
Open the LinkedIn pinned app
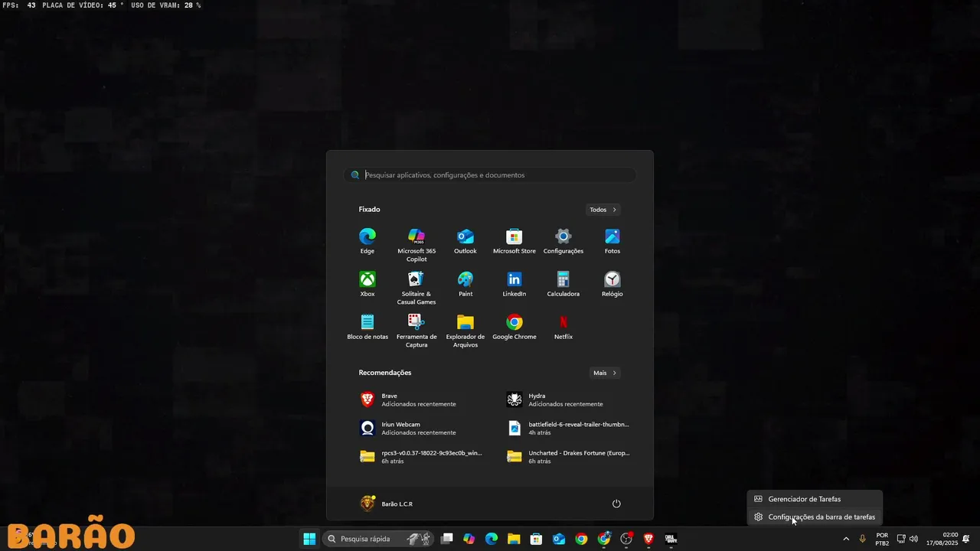click(x=514, y=284)
